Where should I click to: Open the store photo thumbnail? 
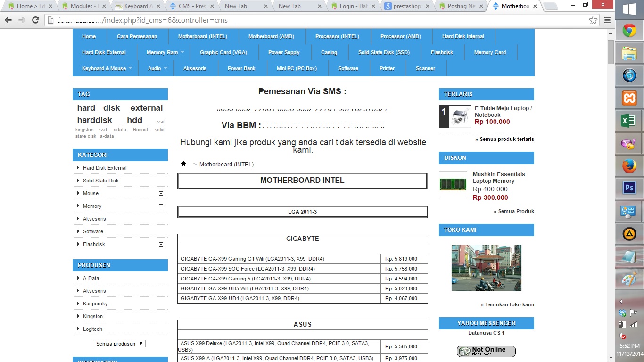487,268
